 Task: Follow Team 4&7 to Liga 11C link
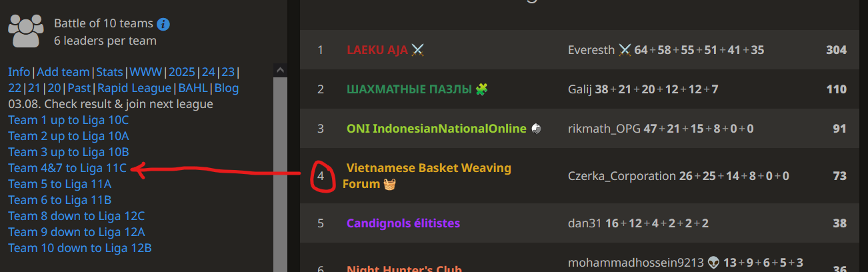(x=67, y=168)
